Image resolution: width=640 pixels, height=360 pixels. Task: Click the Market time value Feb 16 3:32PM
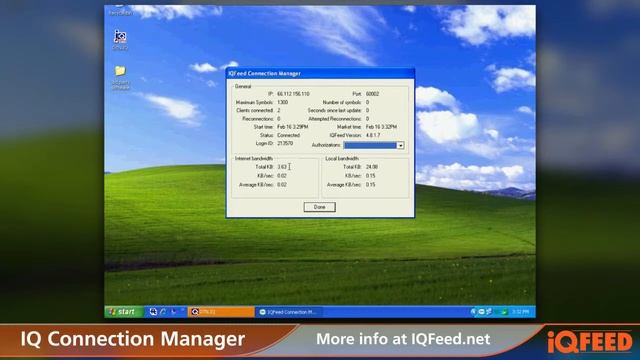[x=381, y=127]
